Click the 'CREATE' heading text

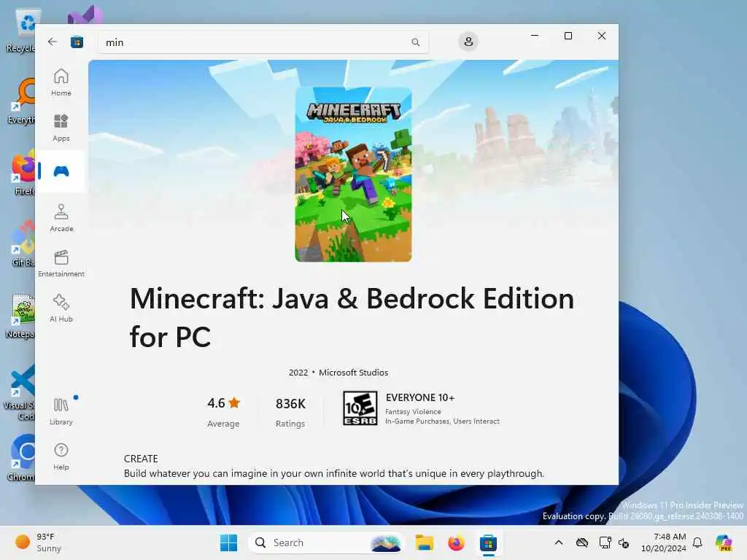click(141, 459)
